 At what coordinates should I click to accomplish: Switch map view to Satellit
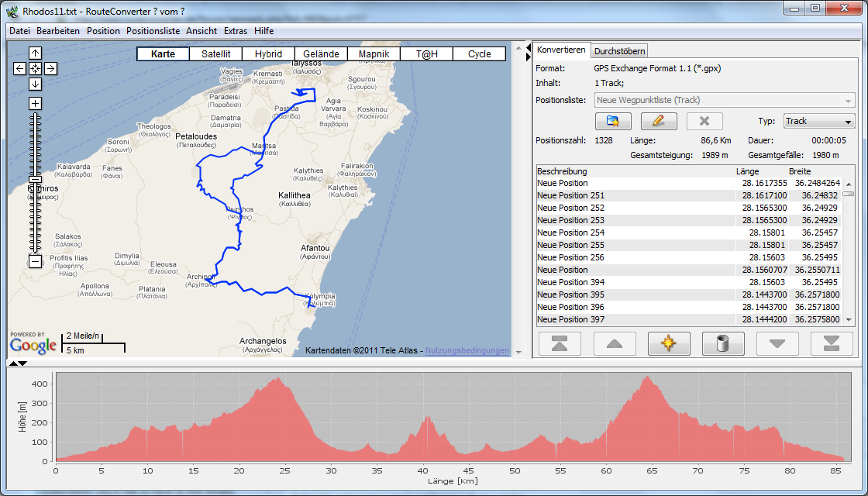pyautogui.click(x=215, y=54)
